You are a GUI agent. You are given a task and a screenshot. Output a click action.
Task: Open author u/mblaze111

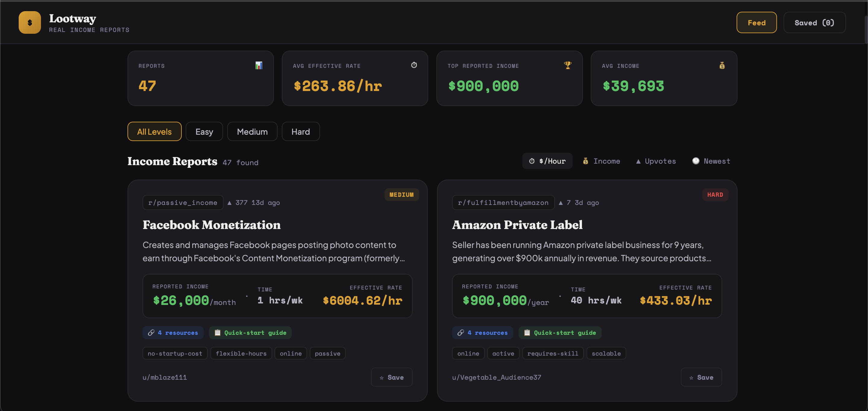[x=165, y=377]
